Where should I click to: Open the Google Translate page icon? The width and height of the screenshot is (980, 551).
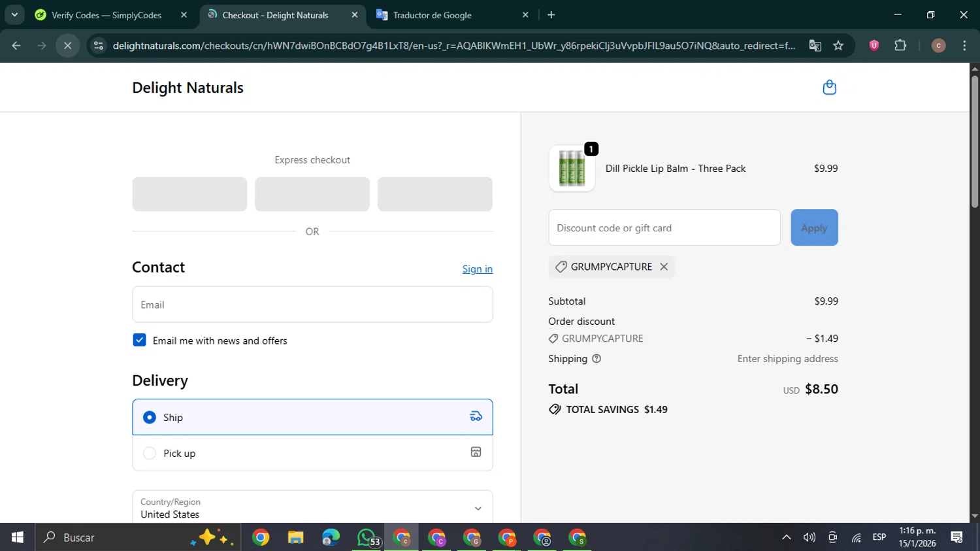point(815,46)
